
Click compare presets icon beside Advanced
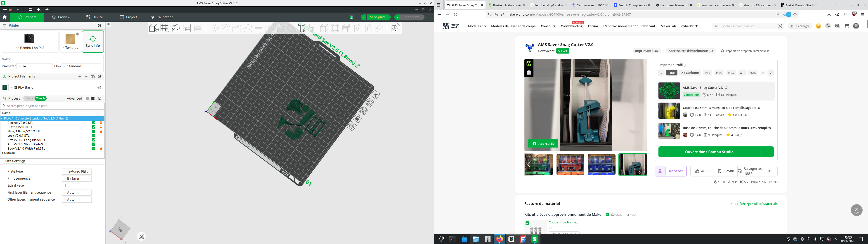click(x=99, y=99)
